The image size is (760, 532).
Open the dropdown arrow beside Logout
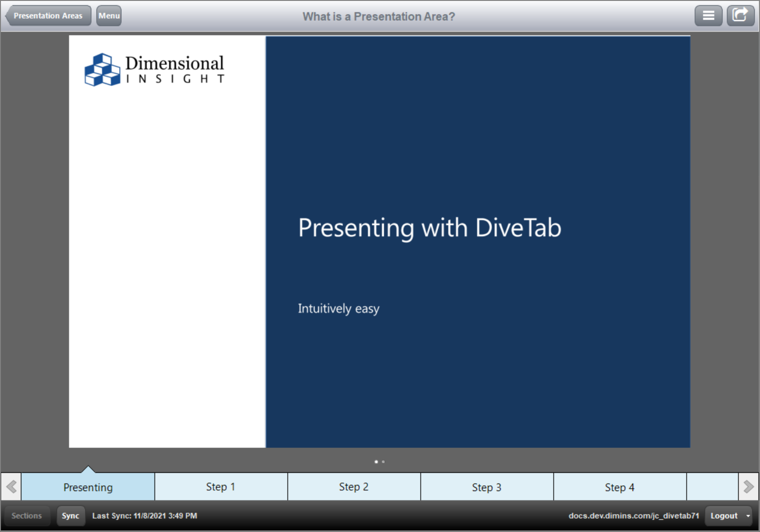748,516
